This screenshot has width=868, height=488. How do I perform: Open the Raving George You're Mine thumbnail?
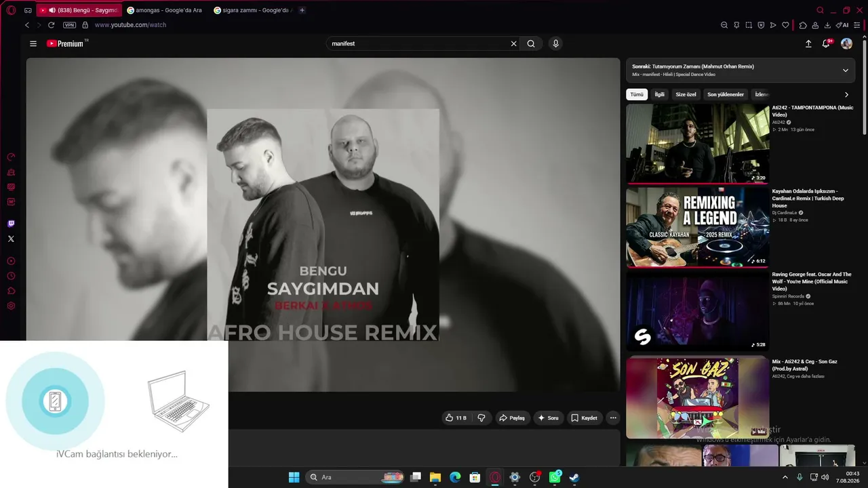pyautogui.click(x=698, y=311)
